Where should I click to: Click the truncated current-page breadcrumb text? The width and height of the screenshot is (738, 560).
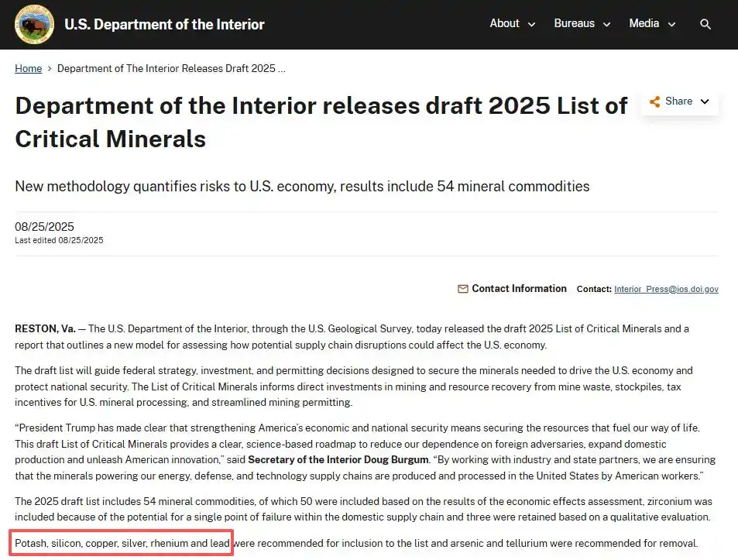click(171, 69)
